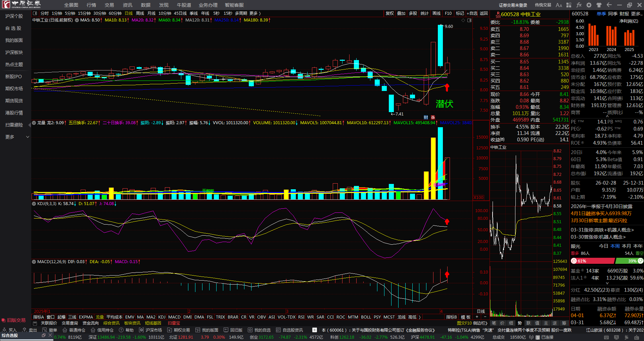
Task: Click the chart window icon left of 分时
Action: 35,13
